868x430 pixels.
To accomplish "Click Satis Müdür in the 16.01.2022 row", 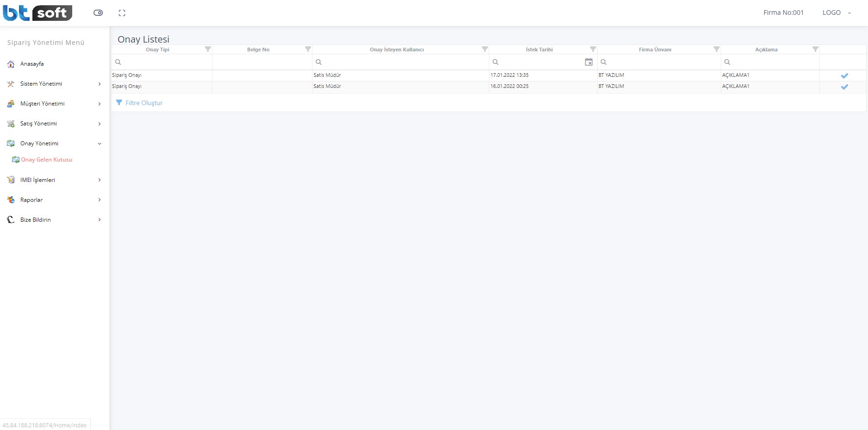I will [x=327, y=86].
